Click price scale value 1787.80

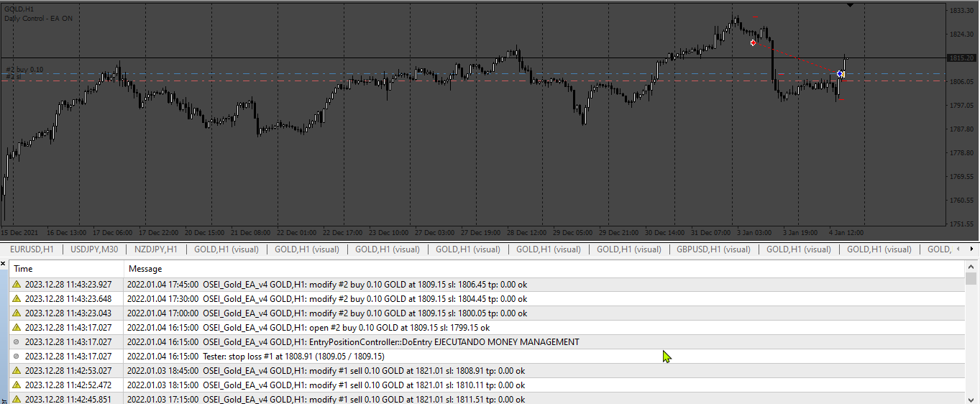(961, 129)
